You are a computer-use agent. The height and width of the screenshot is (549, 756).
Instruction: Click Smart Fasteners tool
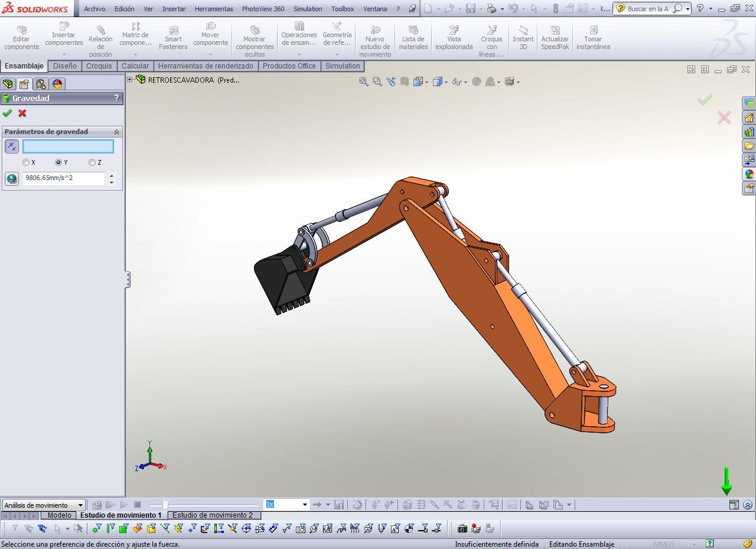coord(173,38)
